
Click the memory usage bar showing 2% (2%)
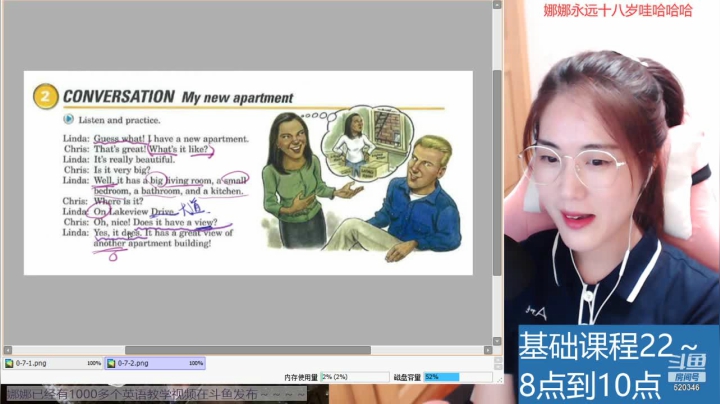[x=354, y=377]
